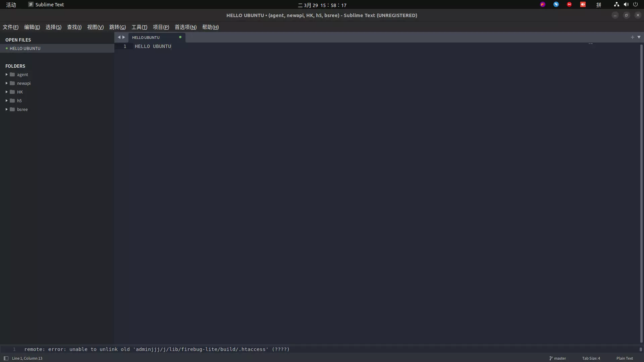Click the red square tray icon
Screen dimensions: 644x362
click(x=583, y=4)
